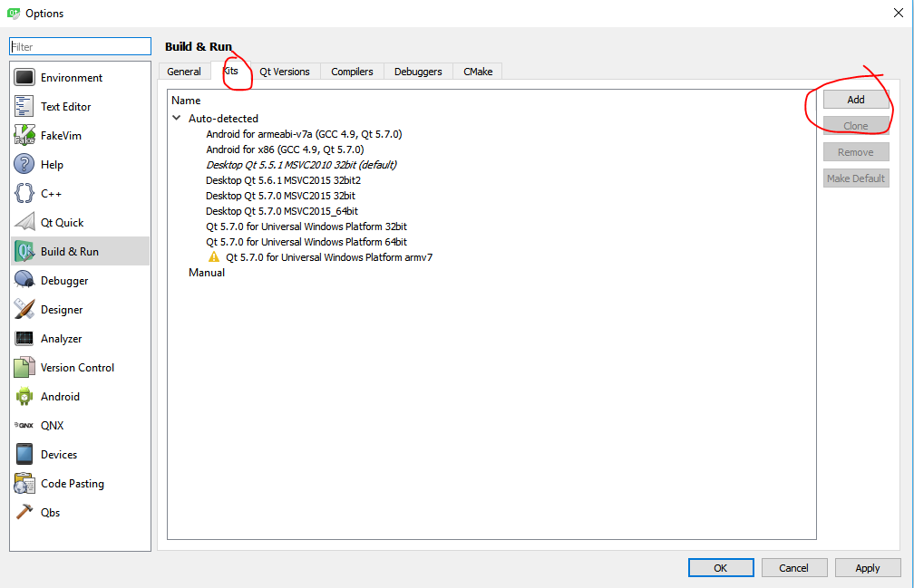The width and height of the screenshot is (914, 588).
Task: Open the FakeVim category label
Action: coord(62,136)
